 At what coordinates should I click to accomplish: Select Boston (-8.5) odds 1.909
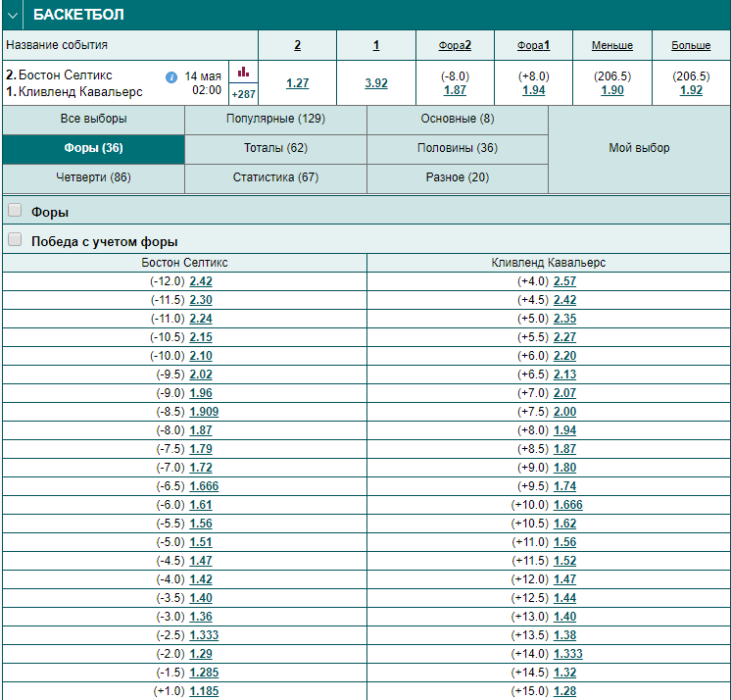204,413
